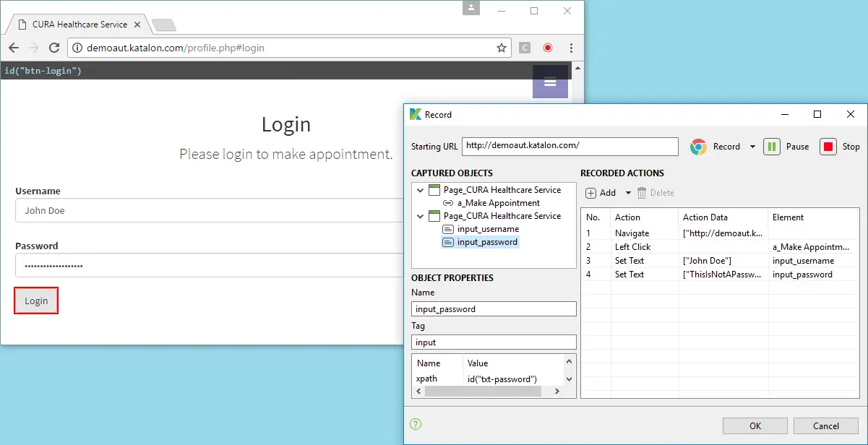Click the Chrome back arrow
Viewport: 868px width, 445px height.
click(14, 48)
